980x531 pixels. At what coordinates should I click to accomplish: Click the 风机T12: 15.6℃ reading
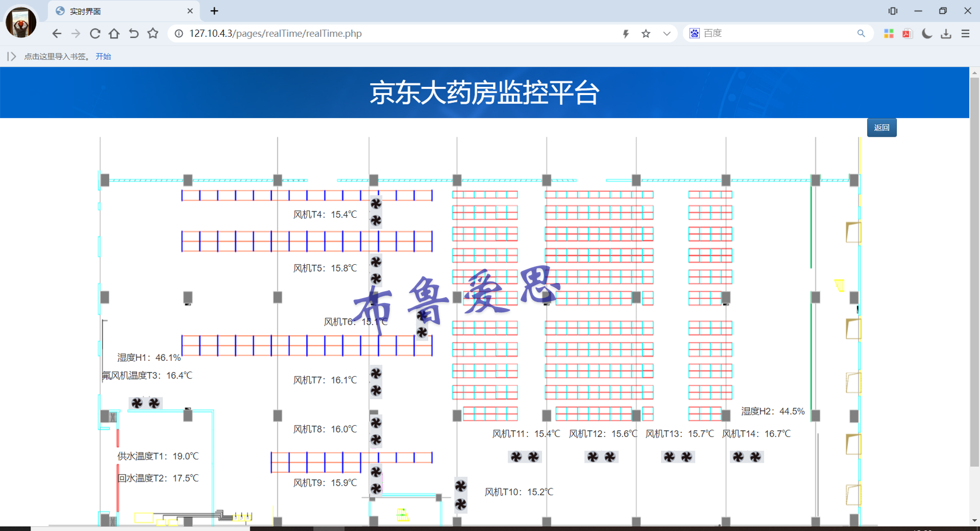point(603,433)
